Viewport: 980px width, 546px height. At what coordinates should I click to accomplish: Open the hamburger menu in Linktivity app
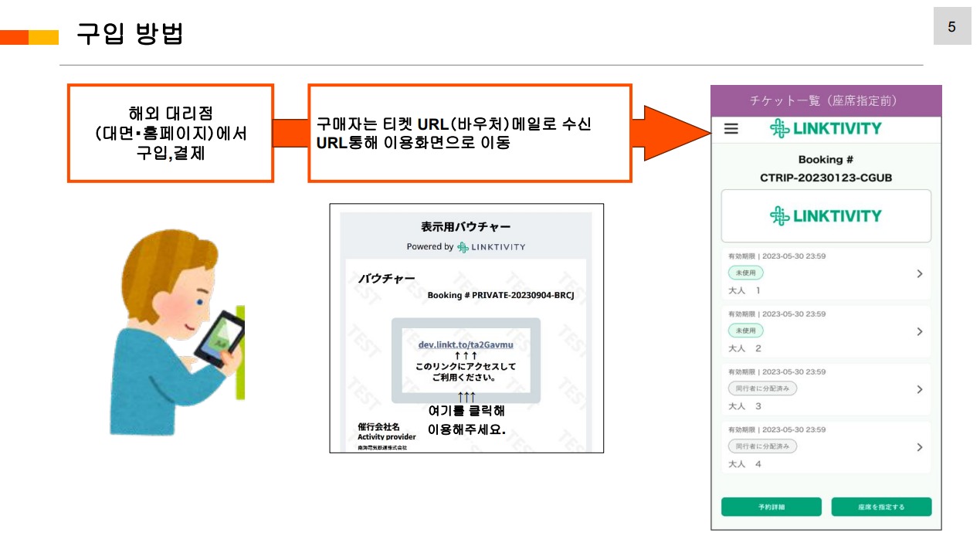(x=731, y=129)
